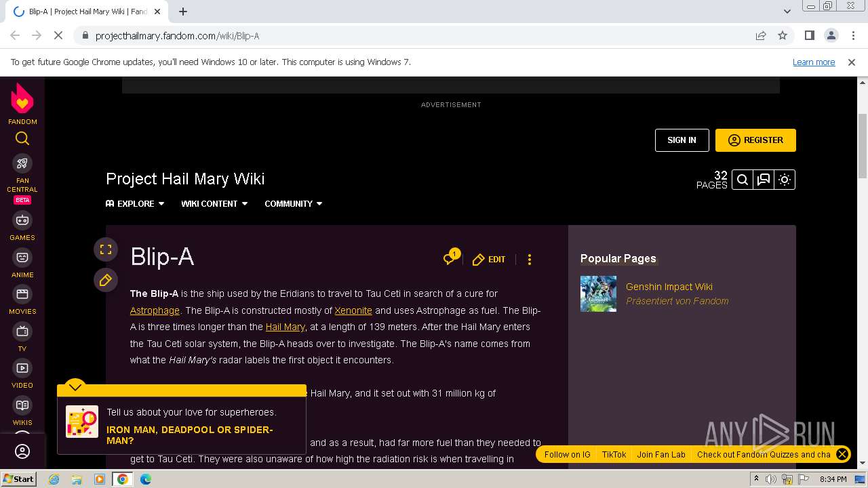868x488 pixels.
Task: Open Fan Central beta in the sidebar
Action: pyautogui.click(x=22, y=180)
